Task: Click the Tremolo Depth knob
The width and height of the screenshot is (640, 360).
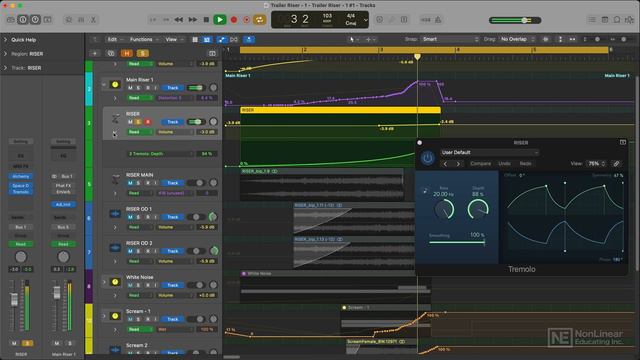Action: 478,209
